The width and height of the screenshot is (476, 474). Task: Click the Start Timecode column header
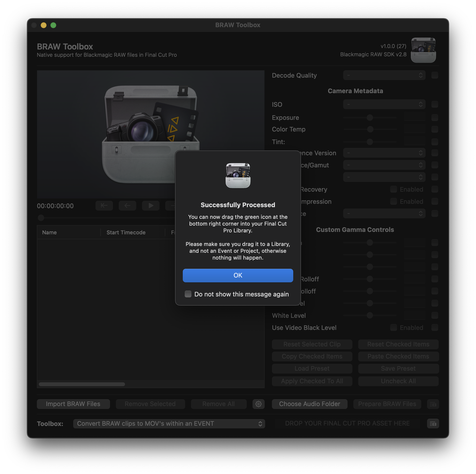[x=126, y=232]
